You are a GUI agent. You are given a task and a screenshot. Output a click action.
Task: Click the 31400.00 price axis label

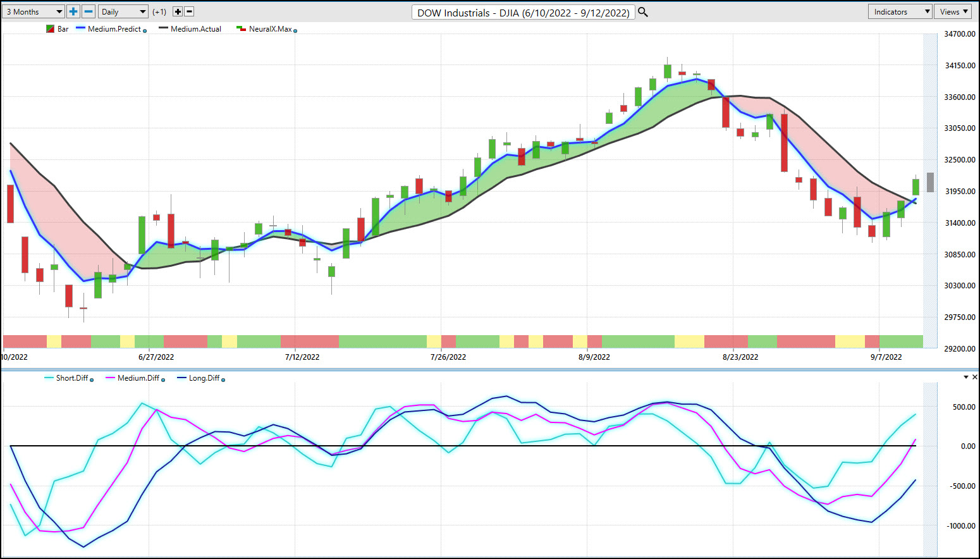click(x=960, y=223)
